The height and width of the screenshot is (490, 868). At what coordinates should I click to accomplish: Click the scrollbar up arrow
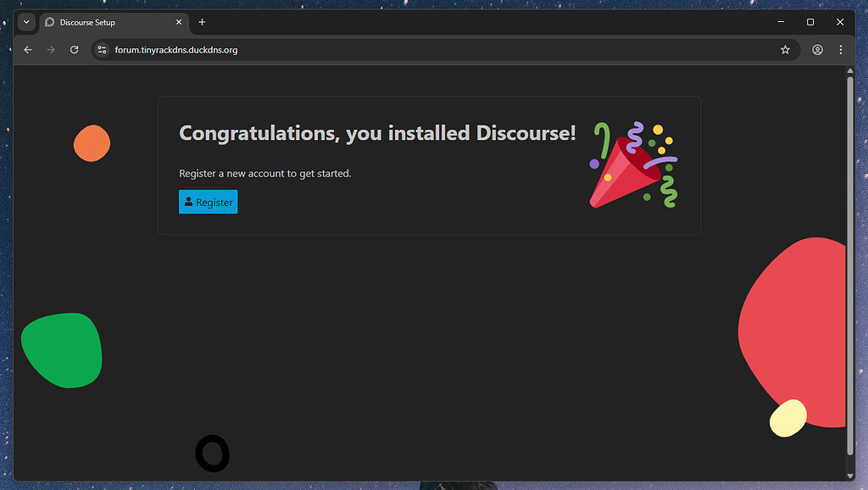pyautogui.click(x=850, y=72)
